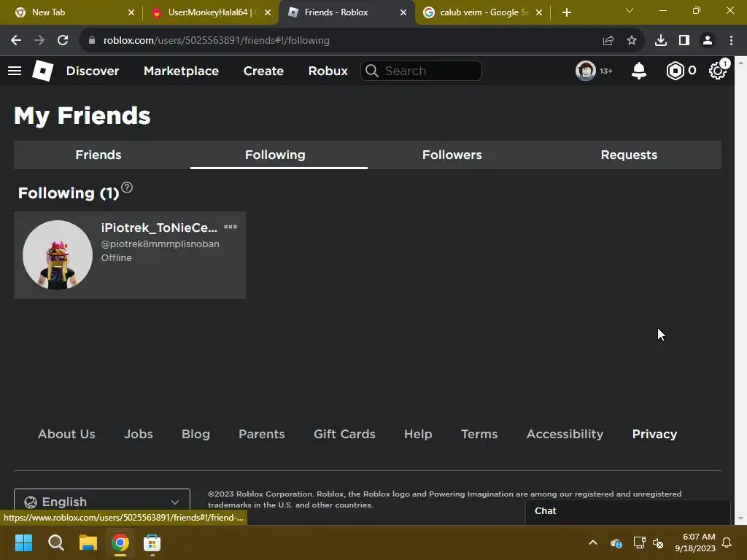Viewport: 747px width, 560px height.
Task: Open Marketplace in Roblox navbar
Action: point(181,71)
